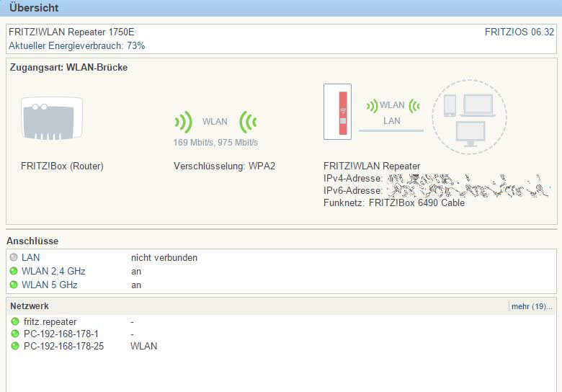Click the green WLAN 5 GHz status LED
The width and height of the screenshot is (562, 392).
point(14,285)
